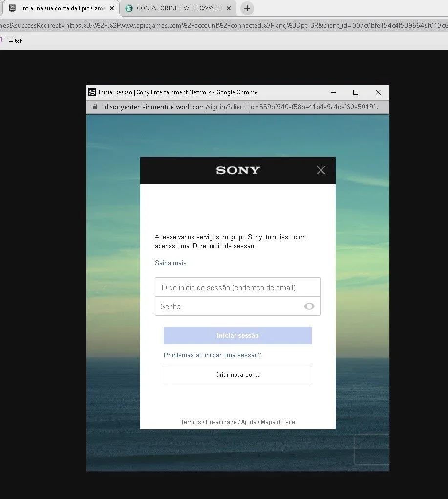This screenshot has height=499, width=448.
Task: Open the Privacidade footer link
Action: point(221,422)
